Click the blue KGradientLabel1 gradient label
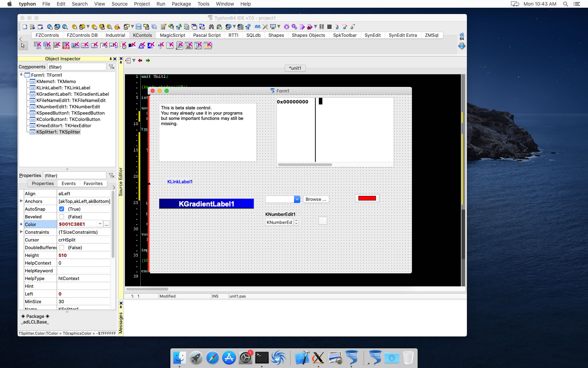 coord(206,204)
